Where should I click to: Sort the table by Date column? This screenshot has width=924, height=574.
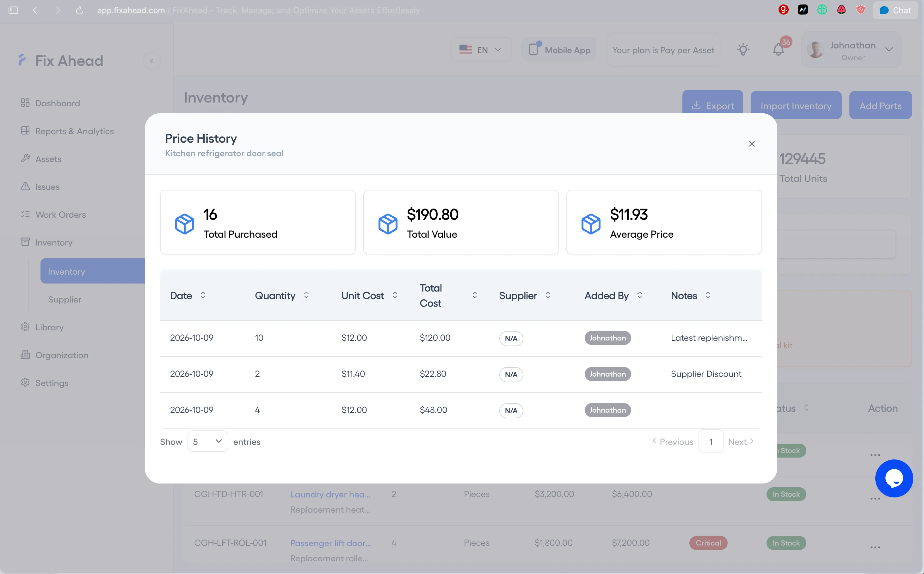(203, 295)
